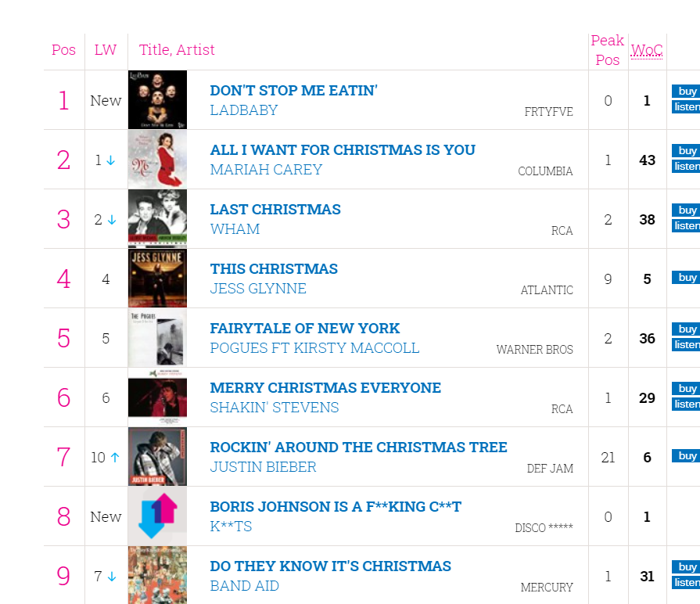Image resolution: width=700 pixels, height=604 pixels.
Task: Open Rockin' Around the Christmas Tree link
Action: click(x=358, y=448)
